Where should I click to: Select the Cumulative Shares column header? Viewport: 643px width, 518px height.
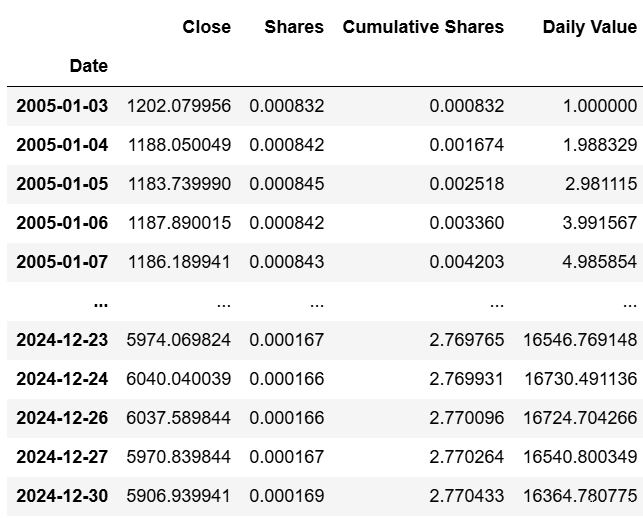tap(423, 27)
